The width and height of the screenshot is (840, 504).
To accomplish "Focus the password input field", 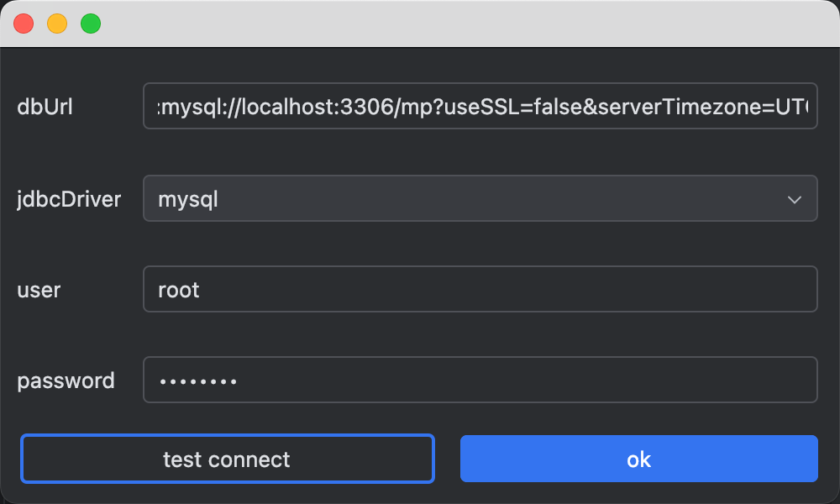I will [x=479, y=381].
